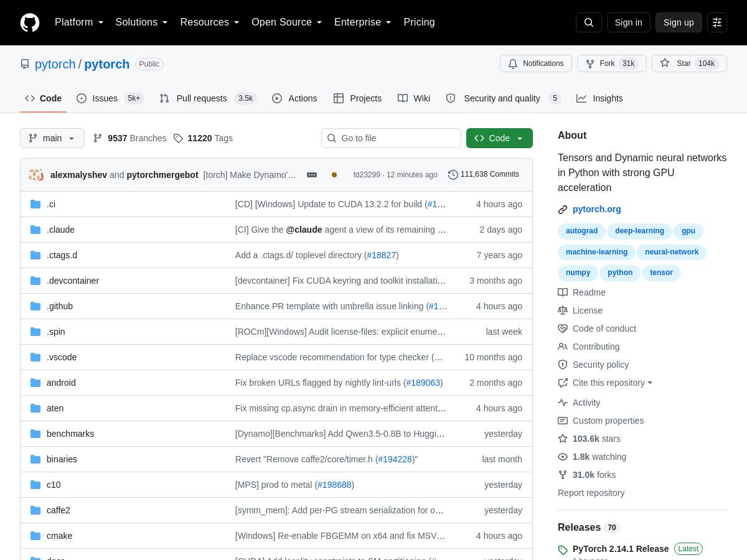Click the deep-learning topic tag
The width and height of the screenshot is (747, 560).
(639, 231)
